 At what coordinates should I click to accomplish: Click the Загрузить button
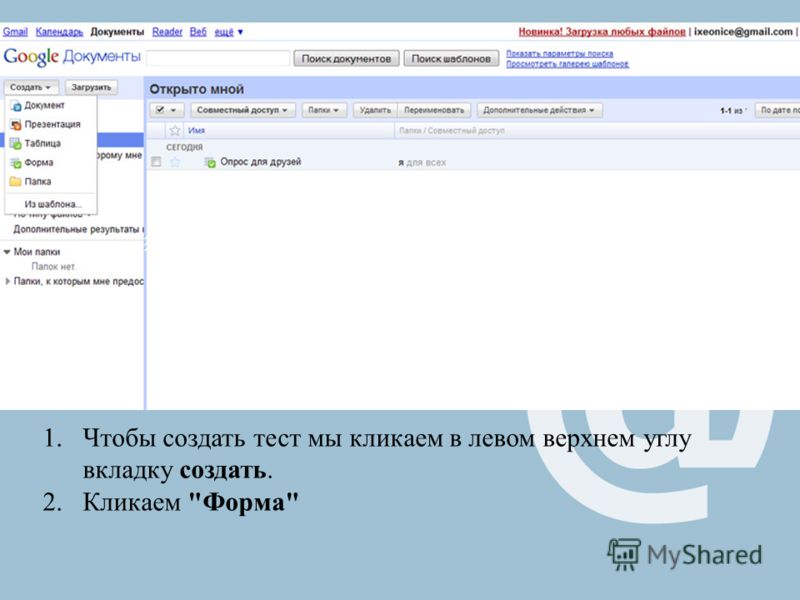pyautogui.click(x=91, y=87)
